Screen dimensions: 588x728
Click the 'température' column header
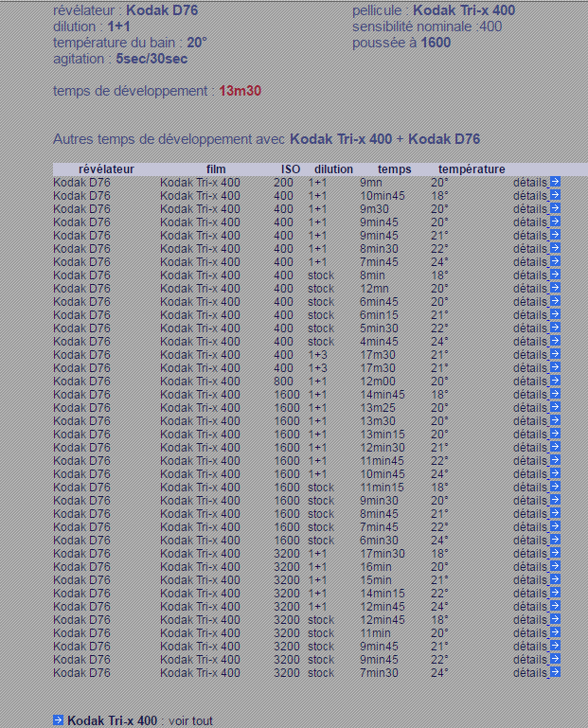(472, 169)
